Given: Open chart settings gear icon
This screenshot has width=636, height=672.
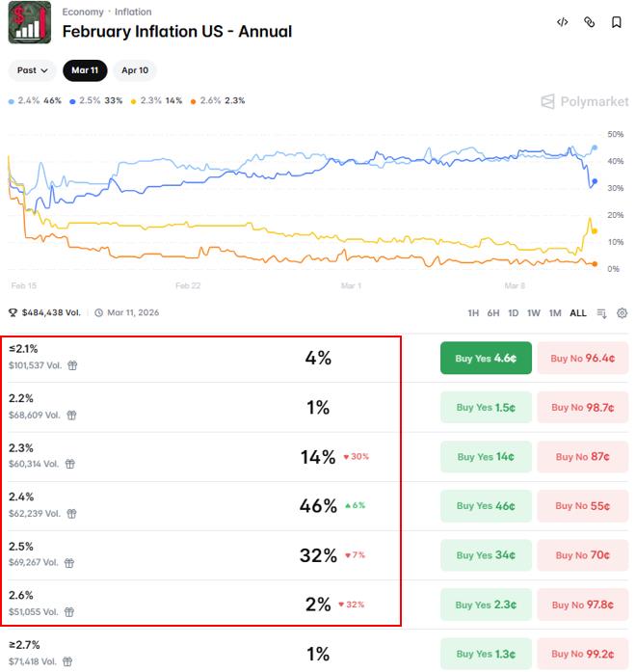Looking at the screenshot, I should tap(622, 313).
